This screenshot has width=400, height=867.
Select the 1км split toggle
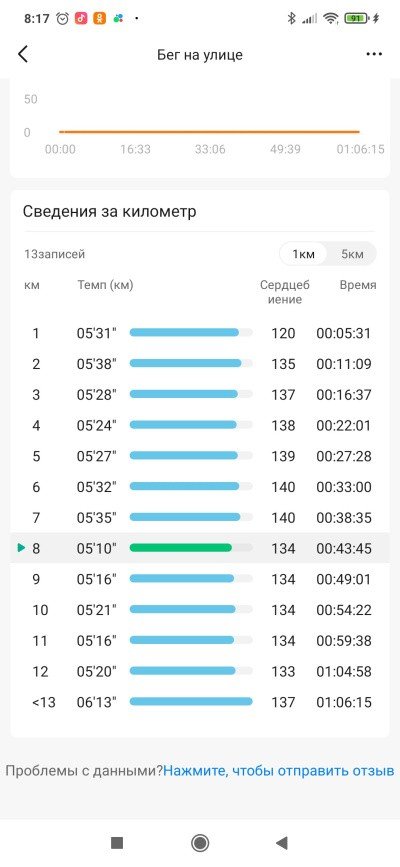(304, 254)
